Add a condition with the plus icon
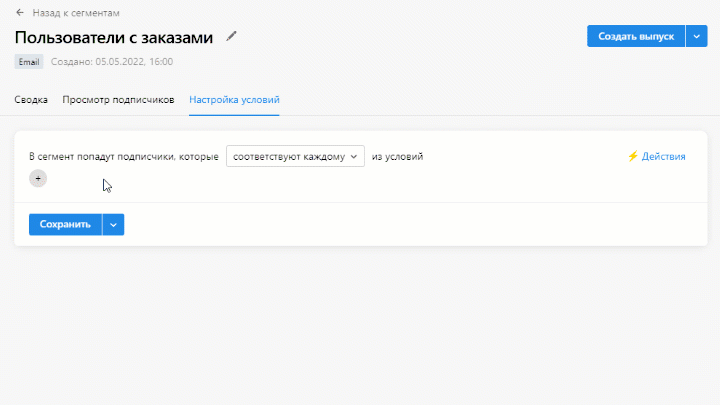This screenshot has width=720, height=405. point(38,178)
